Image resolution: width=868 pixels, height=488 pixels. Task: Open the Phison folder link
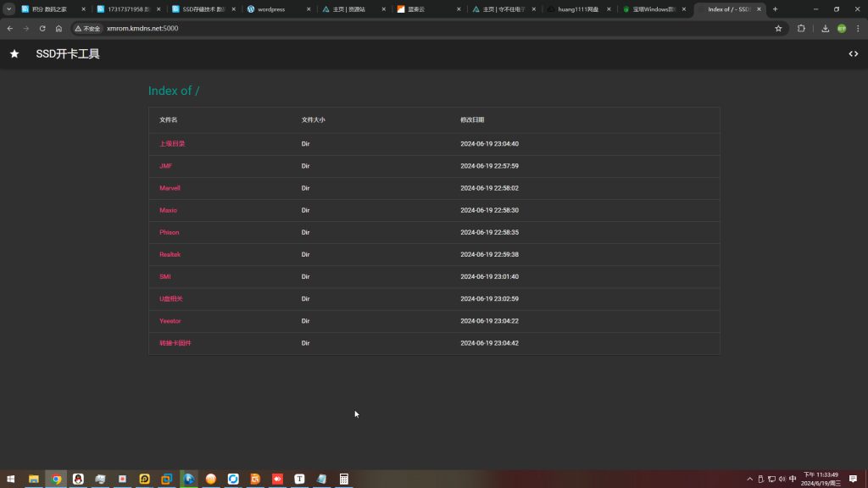point(170,232)
